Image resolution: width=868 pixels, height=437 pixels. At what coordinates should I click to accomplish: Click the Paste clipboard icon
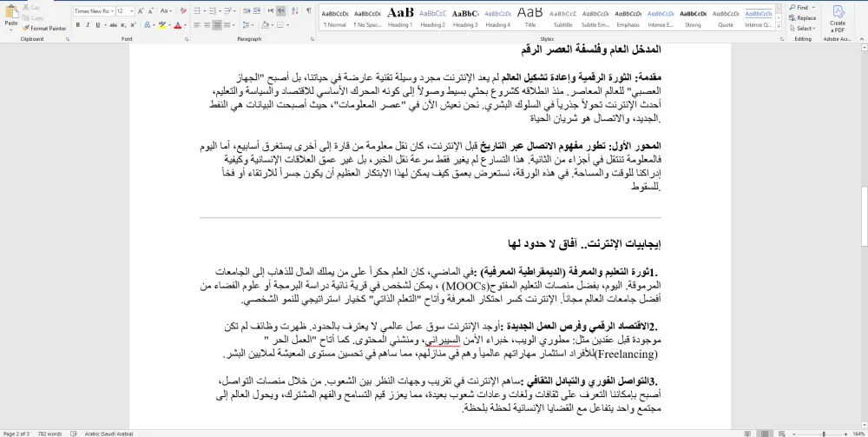coord(10,12)
